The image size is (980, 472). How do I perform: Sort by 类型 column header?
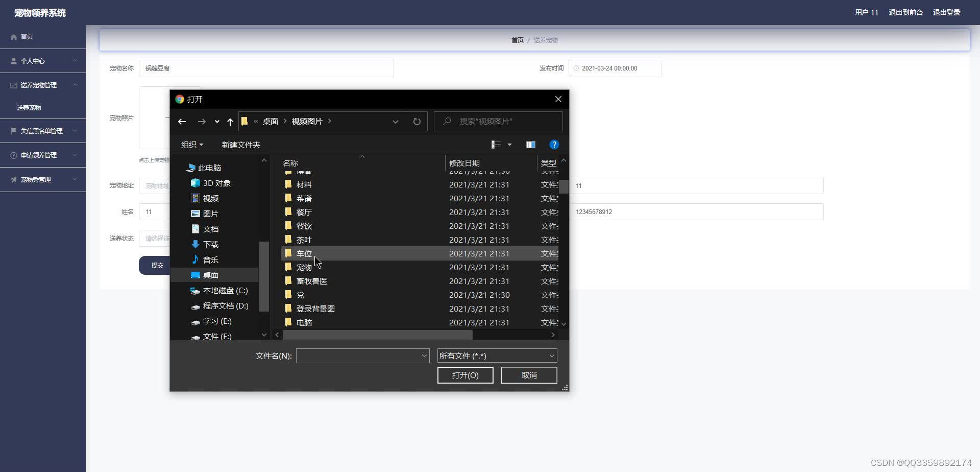(x=549, y=163)
